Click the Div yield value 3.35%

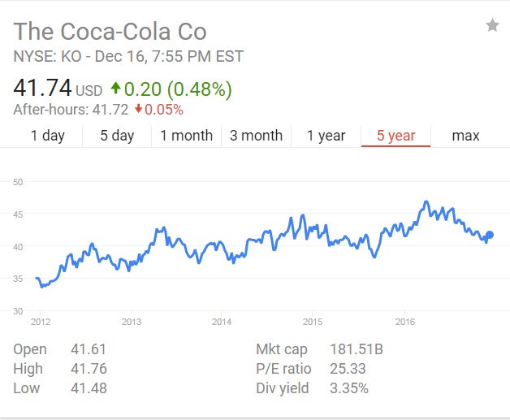tap(349, 388)
